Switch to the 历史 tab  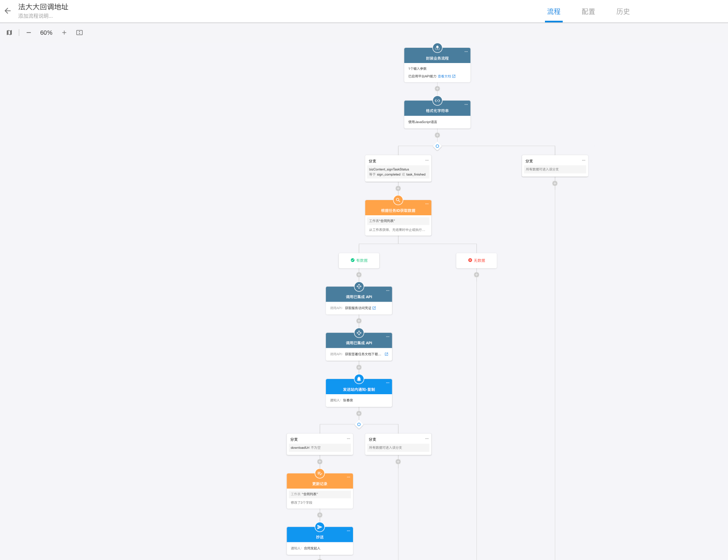coord(623,11)
